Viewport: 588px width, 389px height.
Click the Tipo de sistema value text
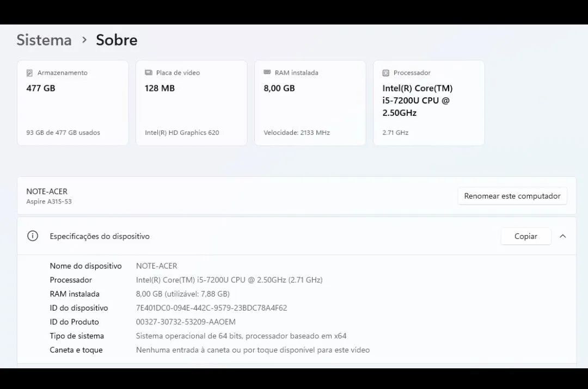(241, 336)
